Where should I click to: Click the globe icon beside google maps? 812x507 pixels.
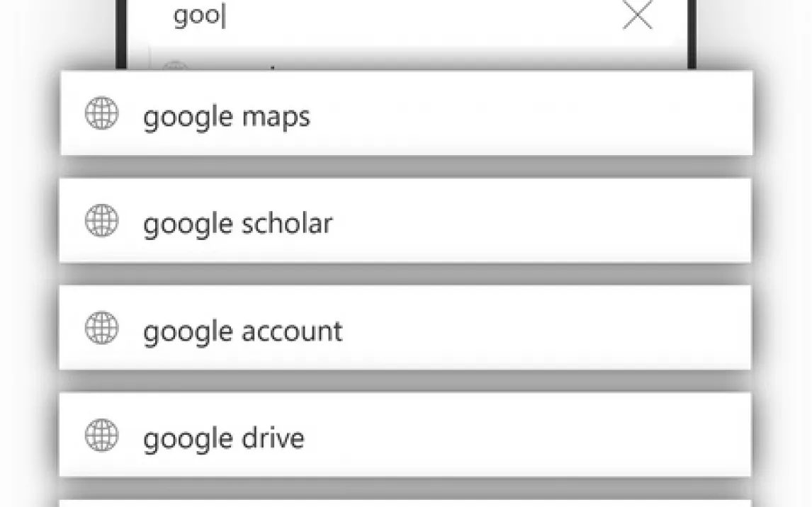click(x=102, y=114)
